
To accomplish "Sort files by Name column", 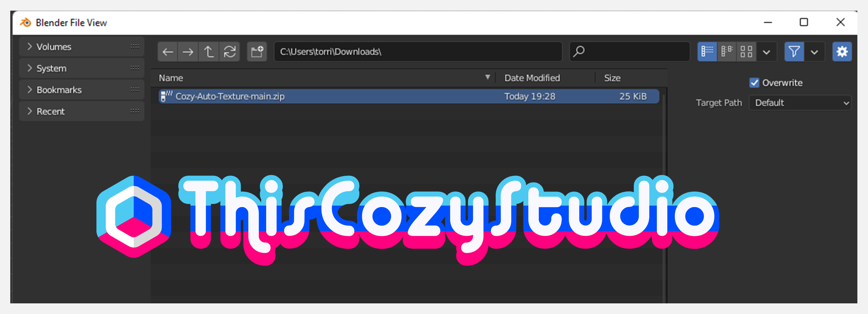I will (323, 78).
